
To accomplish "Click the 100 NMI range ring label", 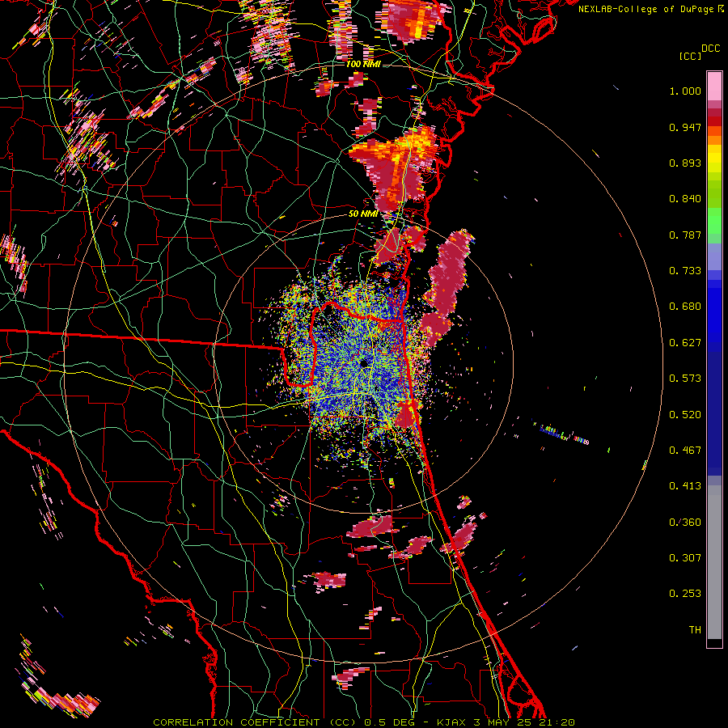I will click(x=363, y=64).
